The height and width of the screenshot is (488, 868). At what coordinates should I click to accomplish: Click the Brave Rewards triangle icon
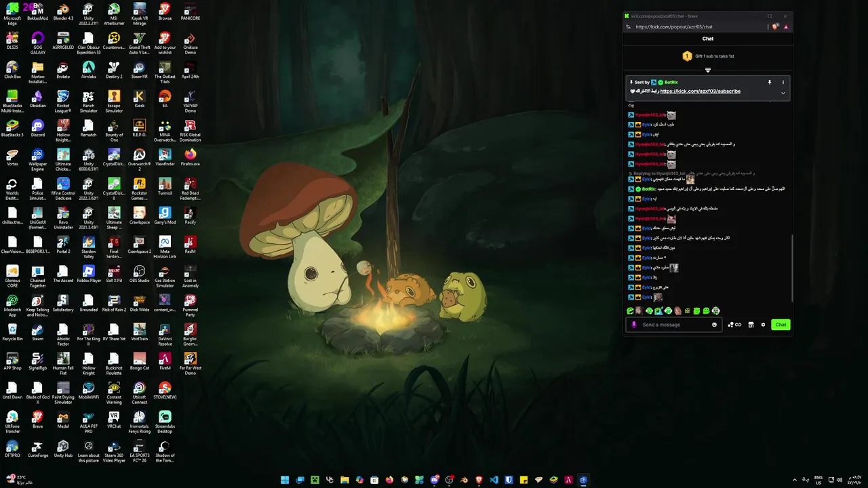click(786, 26)
